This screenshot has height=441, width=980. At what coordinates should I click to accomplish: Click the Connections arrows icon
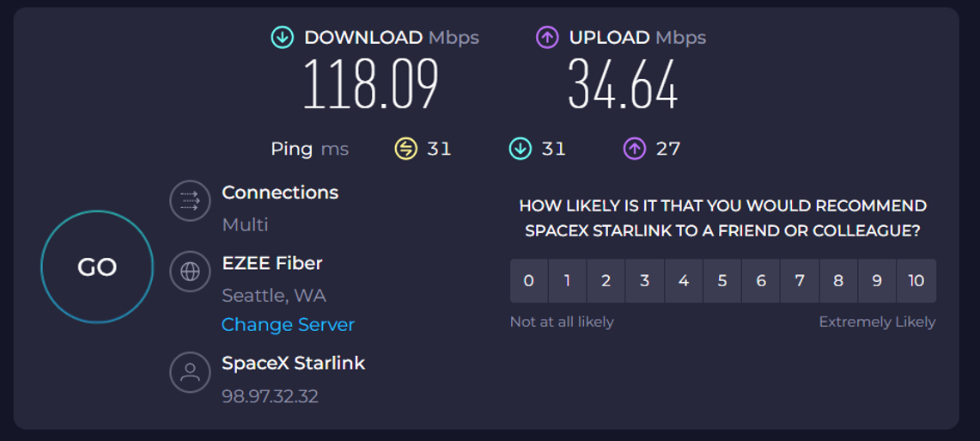(190, 201)
